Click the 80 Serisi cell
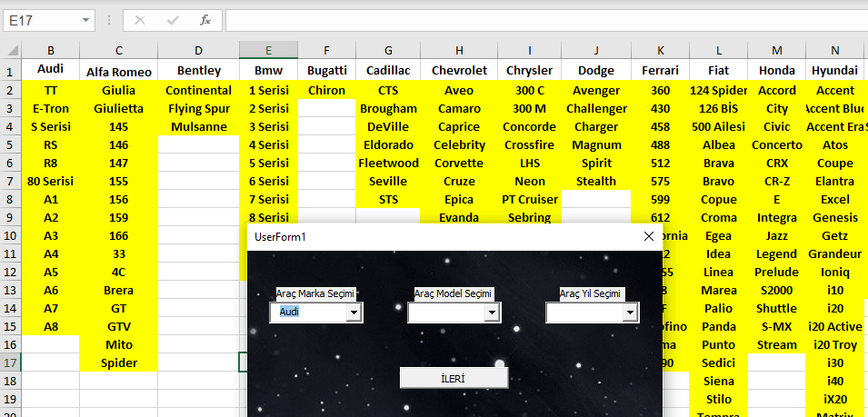The height and width of the screenshot is (417, 868). 51,181
